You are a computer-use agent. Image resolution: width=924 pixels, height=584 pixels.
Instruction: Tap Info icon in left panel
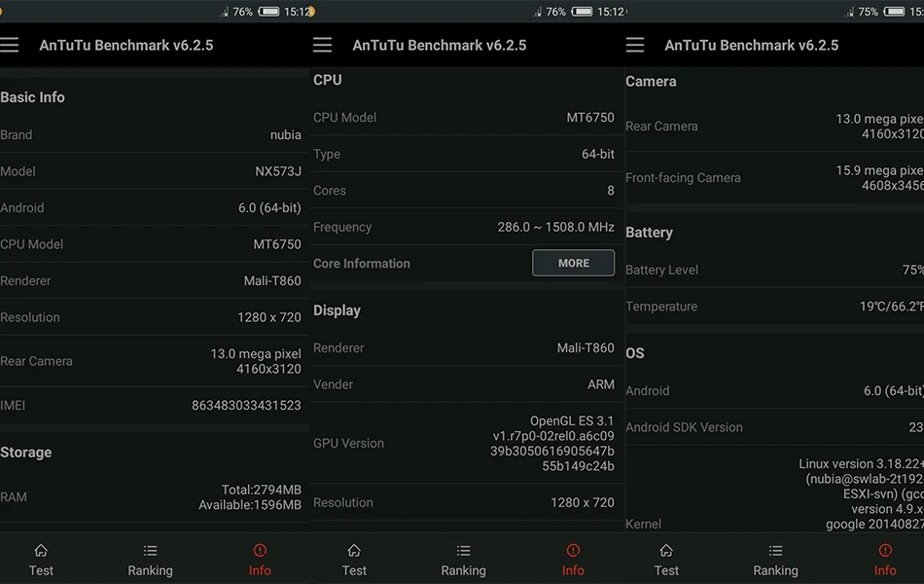(260, 550)
